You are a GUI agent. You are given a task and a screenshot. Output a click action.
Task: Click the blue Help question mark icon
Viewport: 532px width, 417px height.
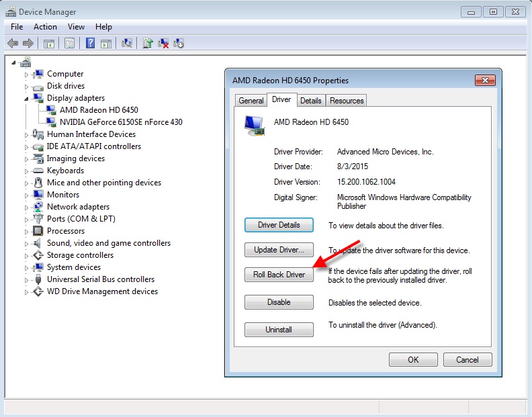(x=90, y=43)
